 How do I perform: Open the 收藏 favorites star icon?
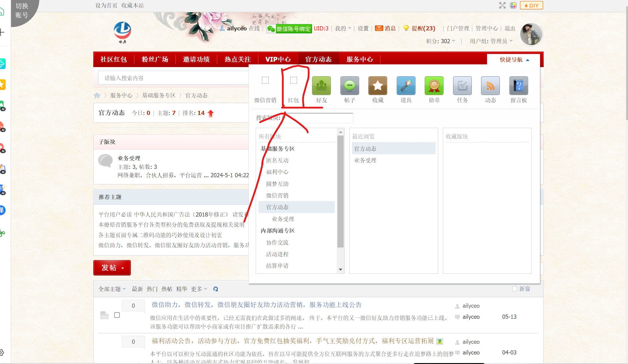378,85
